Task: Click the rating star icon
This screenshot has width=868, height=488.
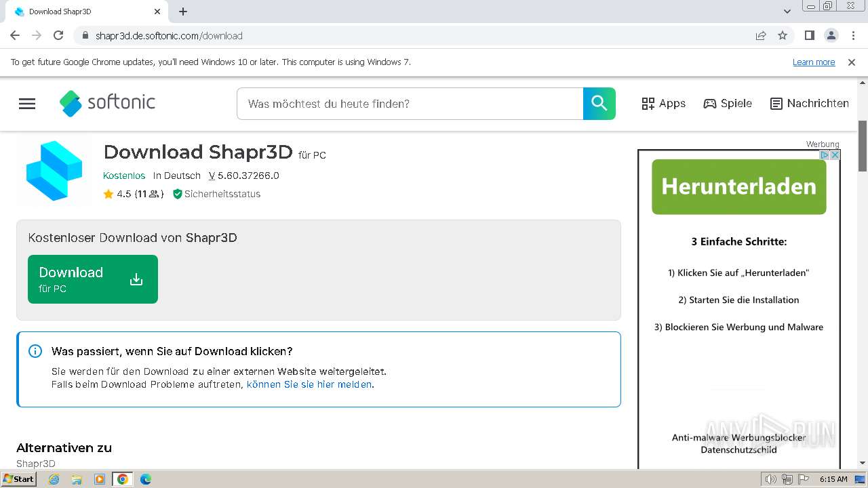Action: pyautogui.click(x=108, y=194)
